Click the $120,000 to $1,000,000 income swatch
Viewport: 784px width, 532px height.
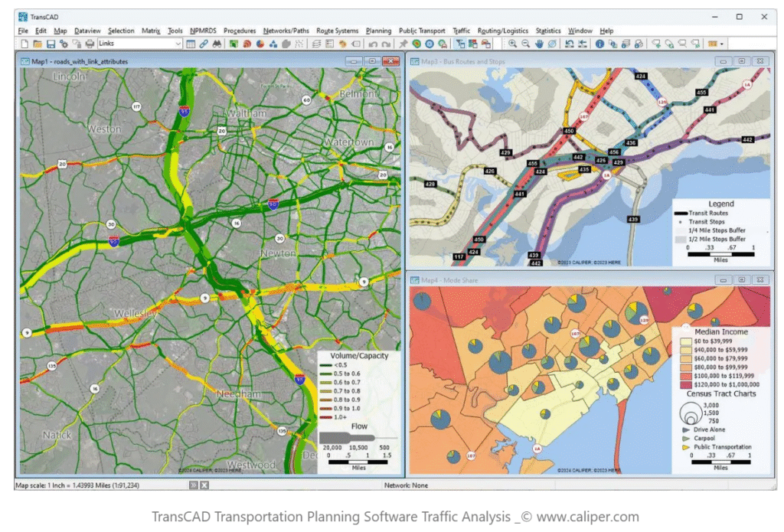pos(685,385)
